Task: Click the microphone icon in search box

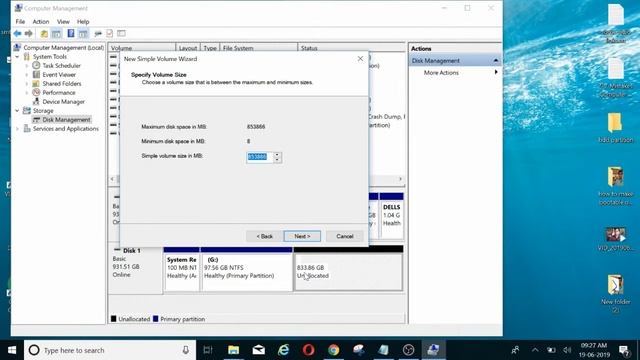Action: [x=186, y=350]
